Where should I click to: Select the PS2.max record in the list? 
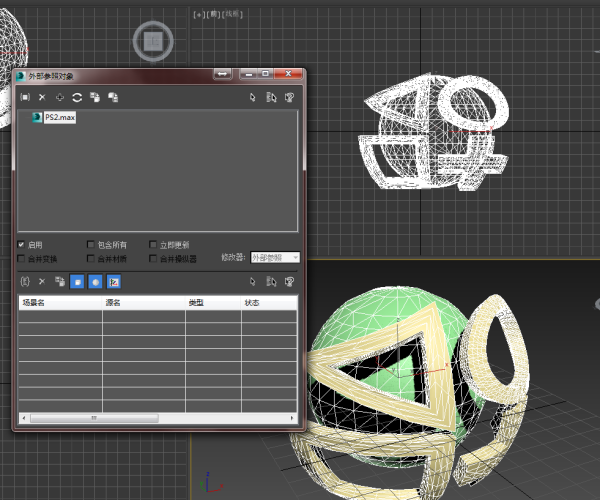point(60,117)
